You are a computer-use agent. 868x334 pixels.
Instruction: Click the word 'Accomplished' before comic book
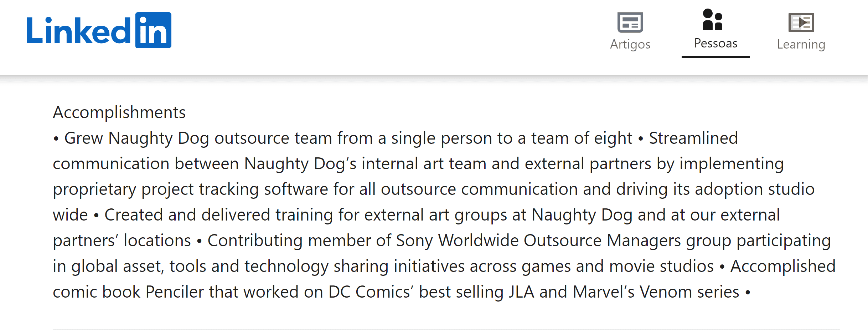click(783, 266)
